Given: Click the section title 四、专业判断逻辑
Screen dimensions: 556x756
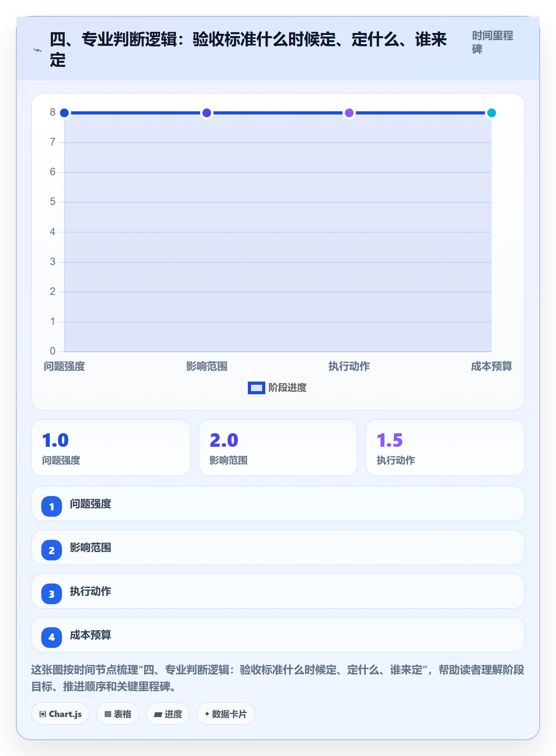Looking at the screenshot, I should point(248,50).
